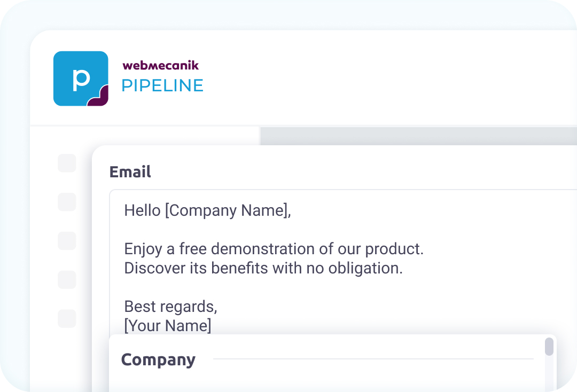Click the "Discover its benefits" sentence
577x392 pixels.
(263, 268)
